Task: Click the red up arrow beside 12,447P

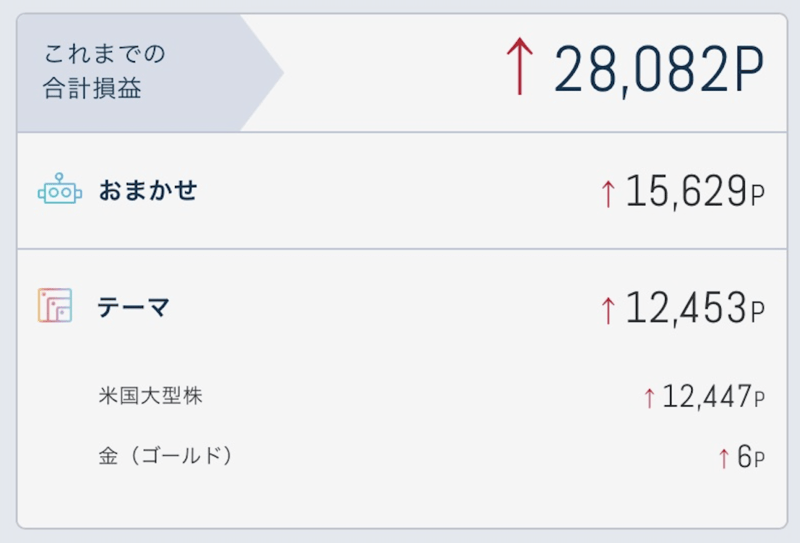Action: (x=649, y=398)
